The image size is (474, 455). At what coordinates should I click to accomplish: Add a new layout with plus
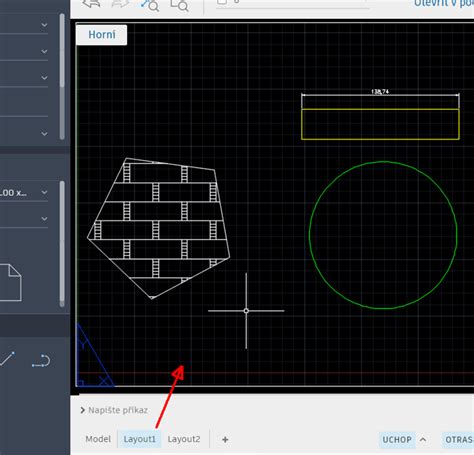pos(225,440)
